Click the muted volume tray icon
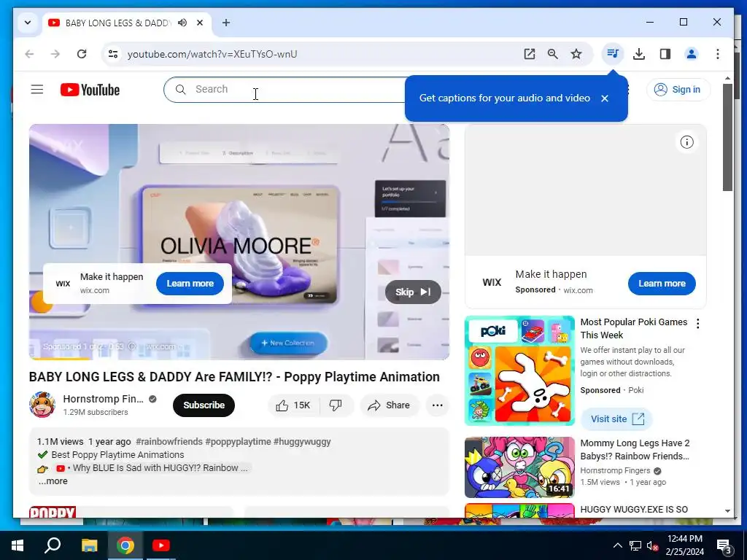The height and width of the screenshot is (560, 747). [x=652, y=545]
